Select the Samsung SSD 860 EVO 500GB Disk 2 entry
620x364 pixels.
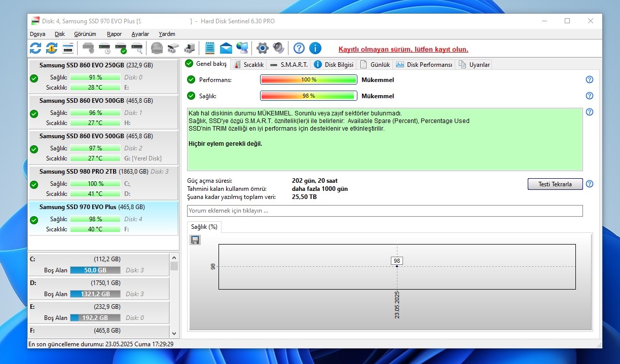pyautogui.click(x=103, y=147)
